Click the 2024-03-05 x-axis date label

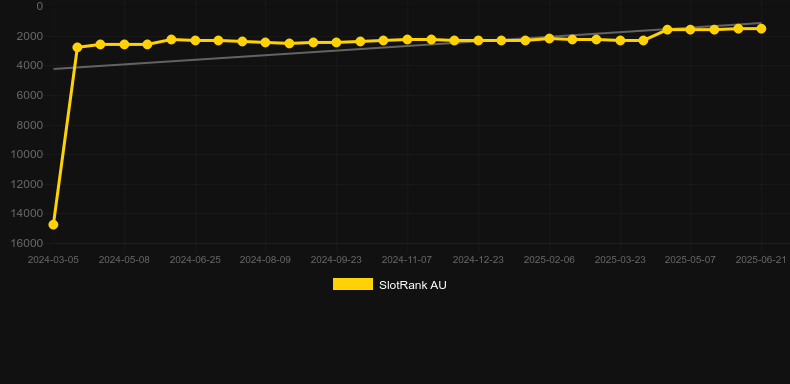[53, 260]
